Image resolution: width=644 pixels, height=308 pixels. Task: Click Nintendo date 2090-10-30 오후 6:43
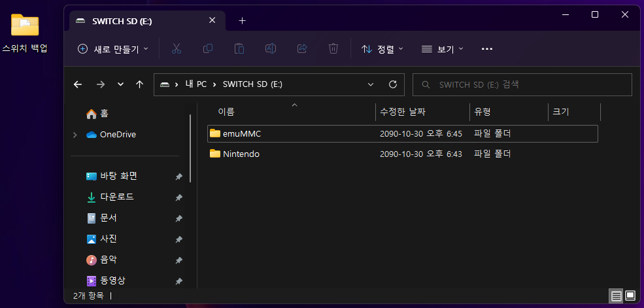coord(421,154)
